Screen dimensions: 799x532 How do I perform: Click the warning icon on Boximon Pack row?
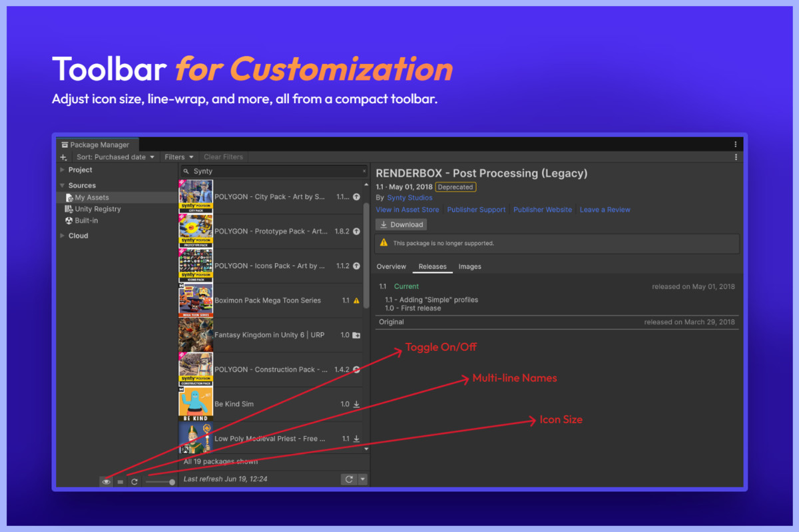point(356,301)
